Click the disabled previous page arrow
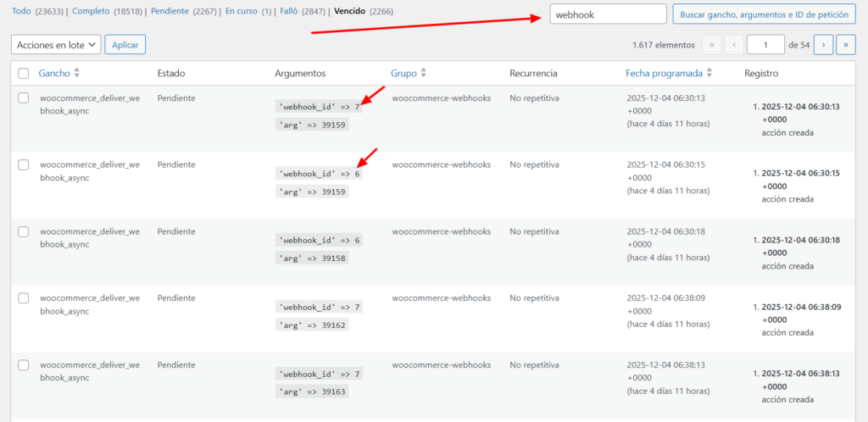The image size is (868, 422). point(734,45)
